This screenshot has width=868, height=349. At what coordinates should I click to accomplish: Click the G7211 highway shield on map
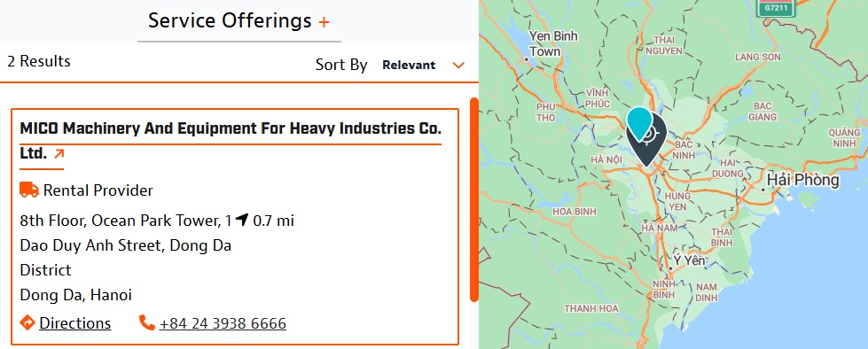pyautogui.click(x=776, y=7)
